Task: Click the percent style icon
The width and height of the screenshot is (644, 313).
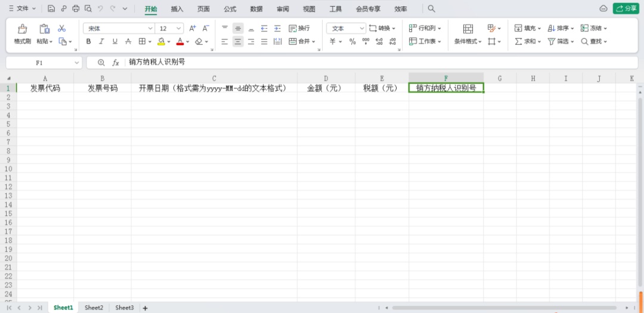Action: click(352, 42)
